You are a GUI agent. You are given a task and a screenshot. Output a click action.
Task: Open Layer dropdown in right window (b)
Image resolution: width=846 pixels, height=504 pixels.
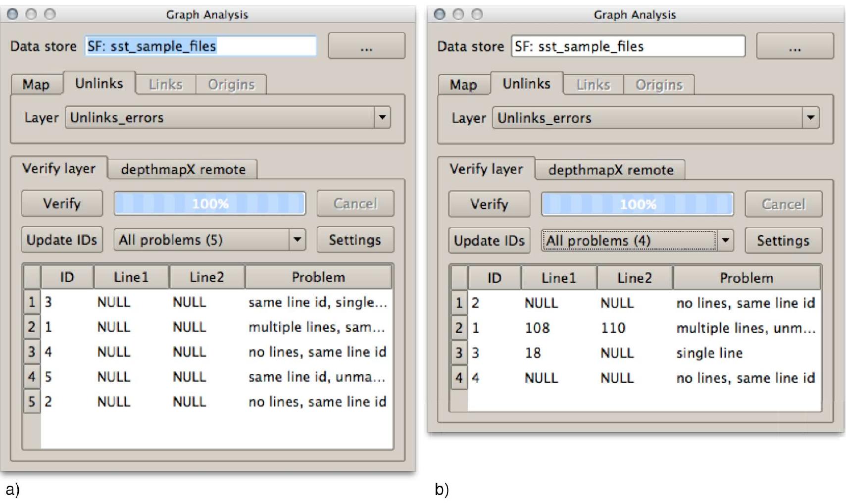(x=655, y=118)
